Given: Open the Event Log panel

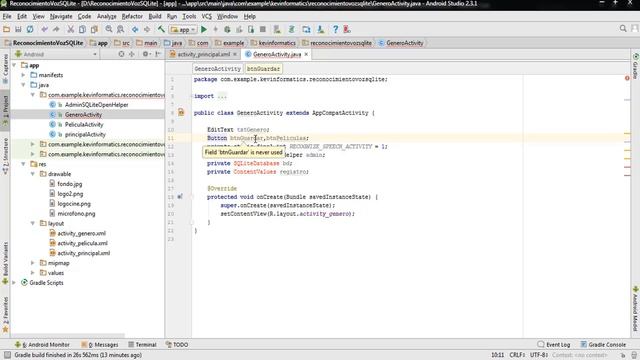Looking at the screenshot, I should [553, 344].
